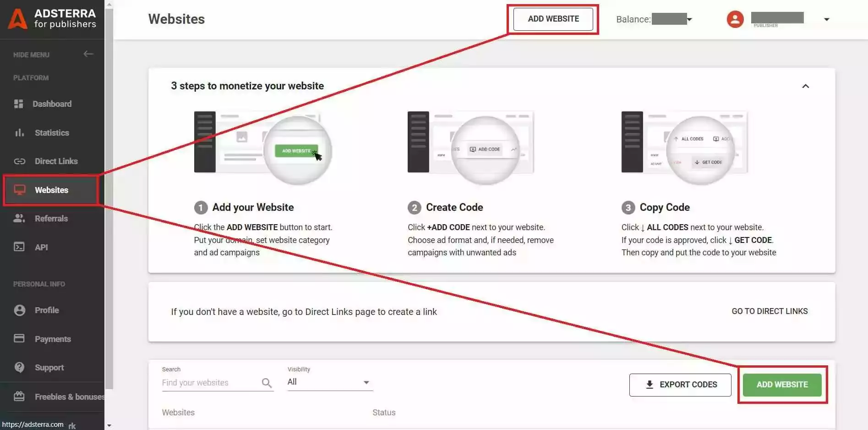The height and width of the screenshot is (430, 868).
Task: Switch to the Websites section
Action: [x=51, y=190]
